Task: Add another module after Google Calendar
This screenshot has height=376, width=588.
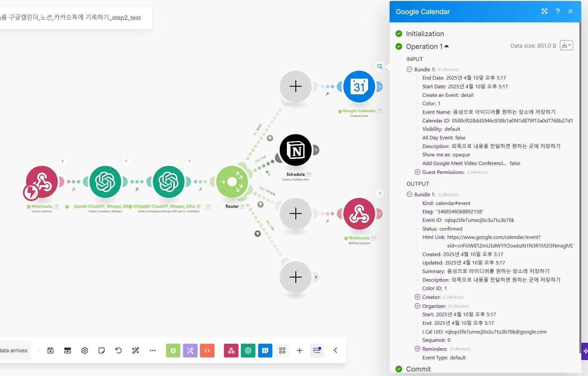Action: [379, 87]
